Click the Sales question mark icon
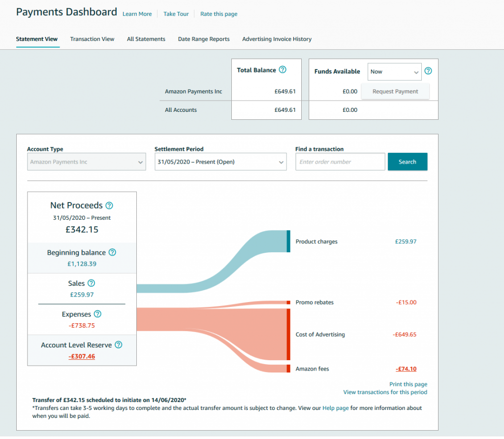The height and width of the screenshot is (439, 504). pos(91,283)
